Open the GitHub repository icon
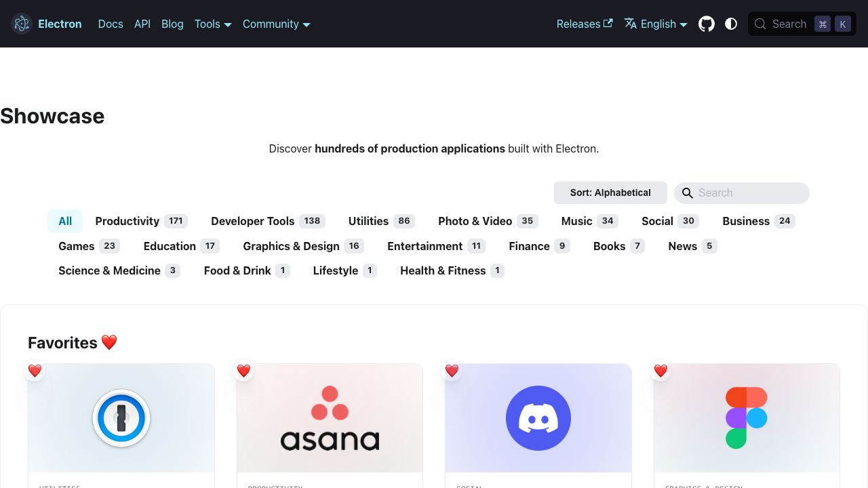 (707, 24)
